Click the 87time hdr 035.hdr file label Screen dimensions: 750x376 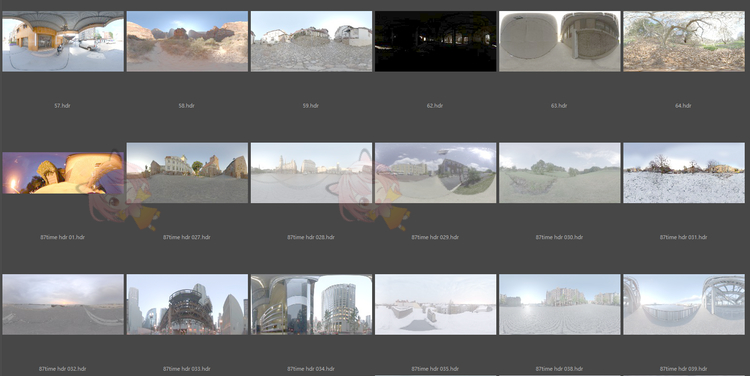click(x=435, y=369)
